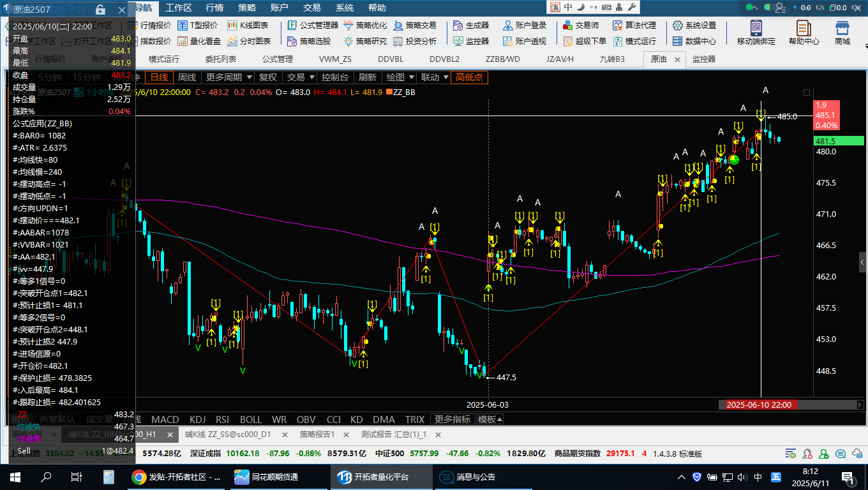Open the 行情 menu

[x=214, y=8]
